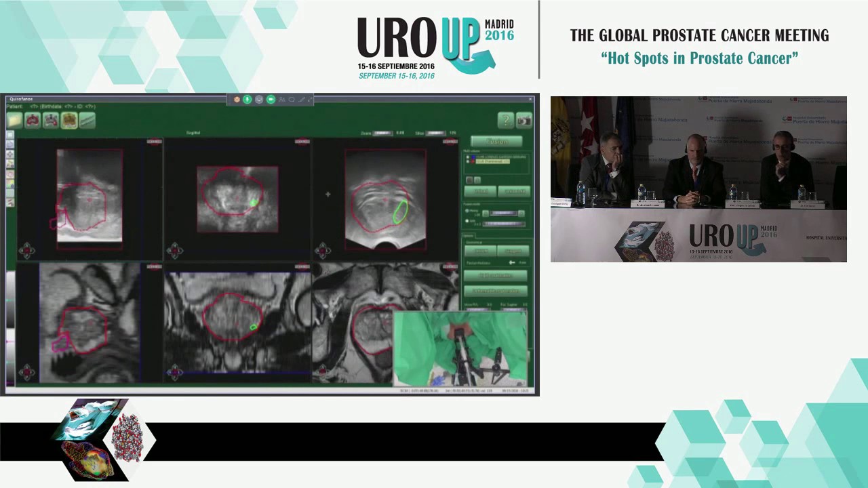Click the bottom-middle coronal MRI view

point(237,323)
